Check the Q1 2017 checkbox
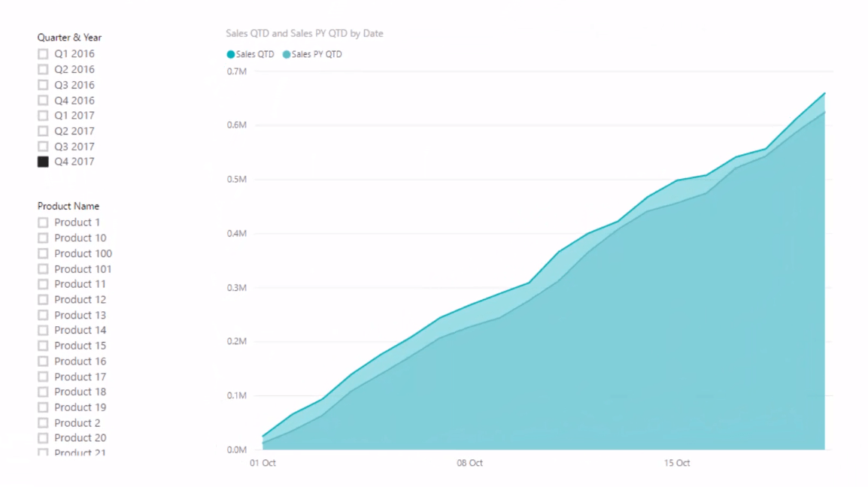 [x=43, y=116]
